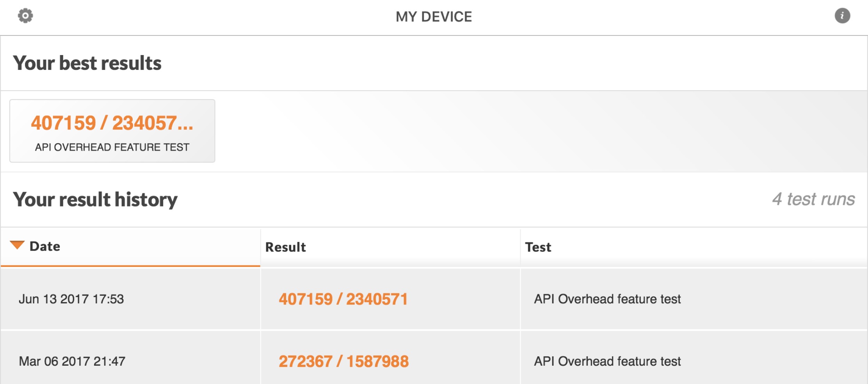Sort history by the Test column

point(694,247)
